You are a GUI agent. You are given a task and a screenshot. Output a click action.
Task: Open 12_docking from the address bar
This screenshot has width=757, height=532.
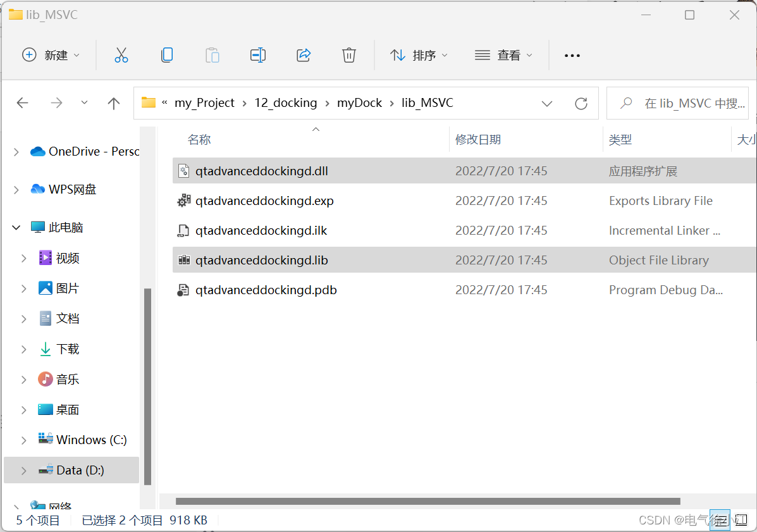coord(285,102)
